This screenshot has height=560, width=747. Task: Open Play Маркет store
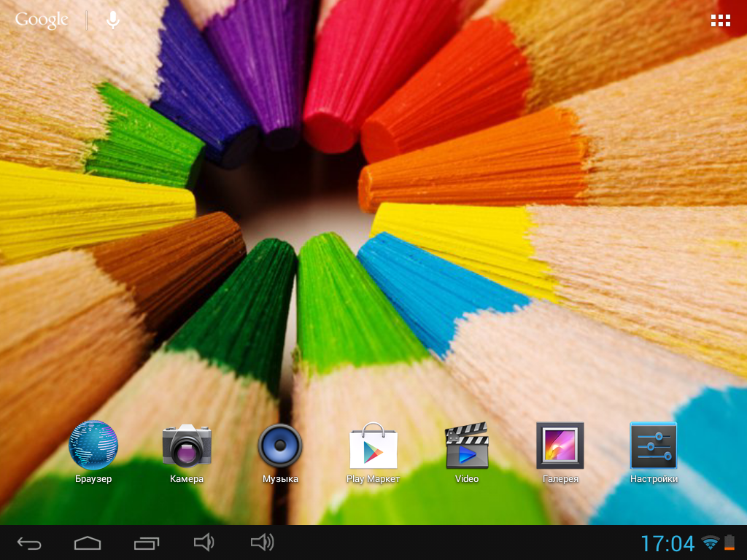click(373, 451)
